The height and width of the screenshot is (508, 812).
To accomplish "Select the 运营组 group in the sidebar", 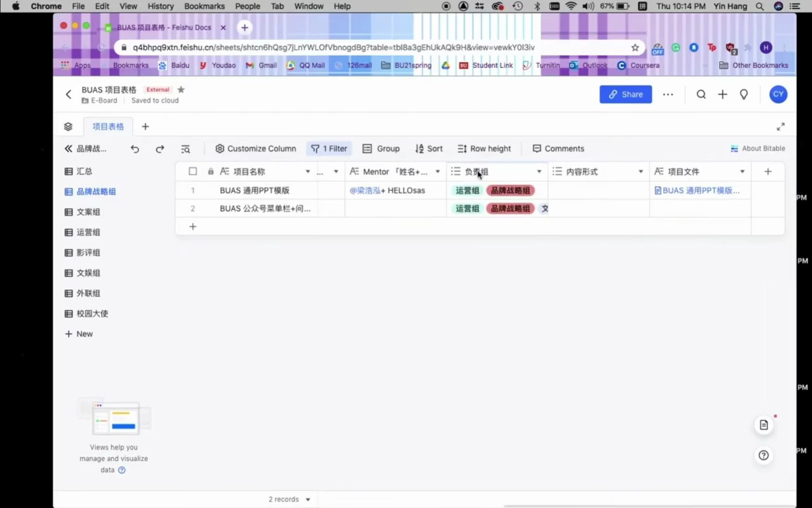I will tap(88, 232).
